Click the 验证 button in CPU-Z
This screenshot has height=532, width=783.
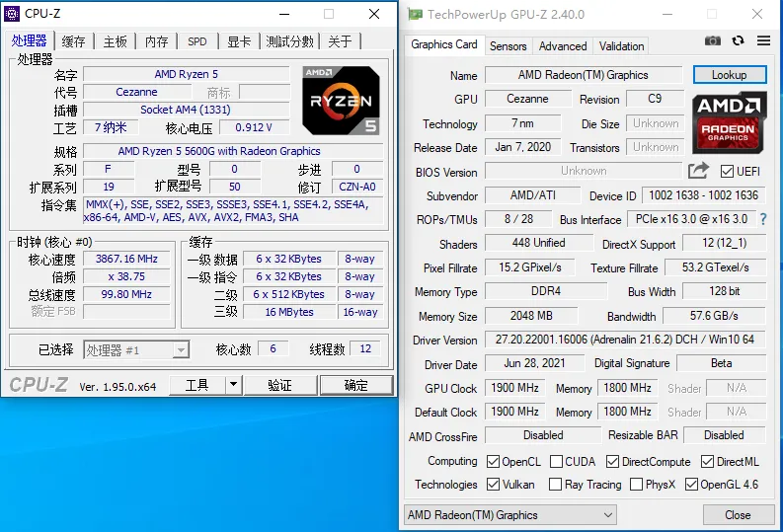click(279, 385)
